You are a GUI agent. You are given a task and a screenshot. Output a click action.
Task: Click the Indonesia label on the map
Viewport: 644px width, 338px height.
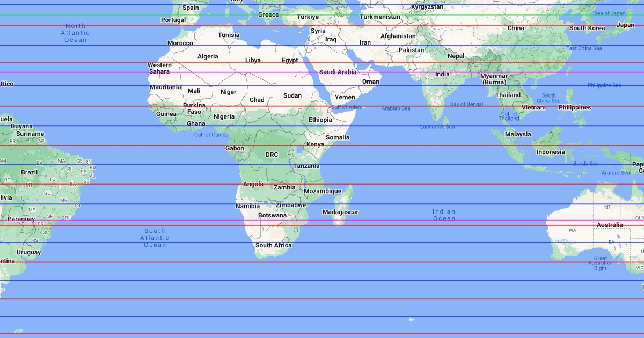pos(551,152)
